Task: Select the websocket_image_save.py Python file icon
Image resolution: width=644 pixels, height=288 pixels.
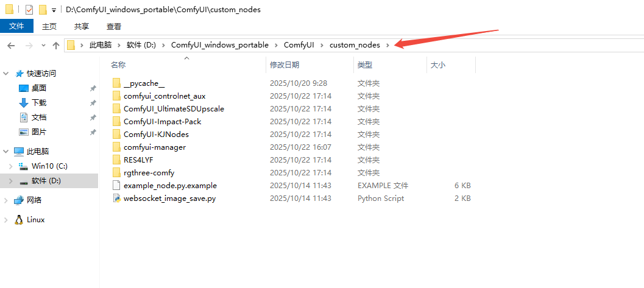Action: pos(117,198)
